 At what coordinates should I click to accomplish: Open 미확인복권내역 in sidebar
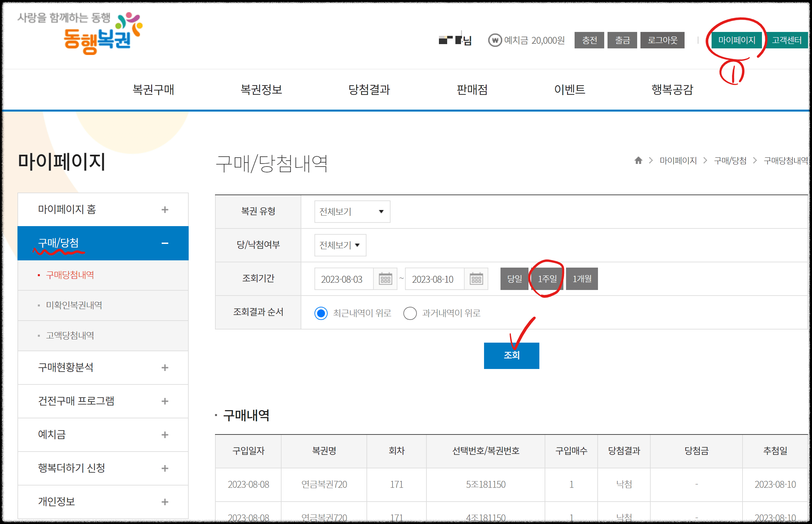(x=74, y=305)
